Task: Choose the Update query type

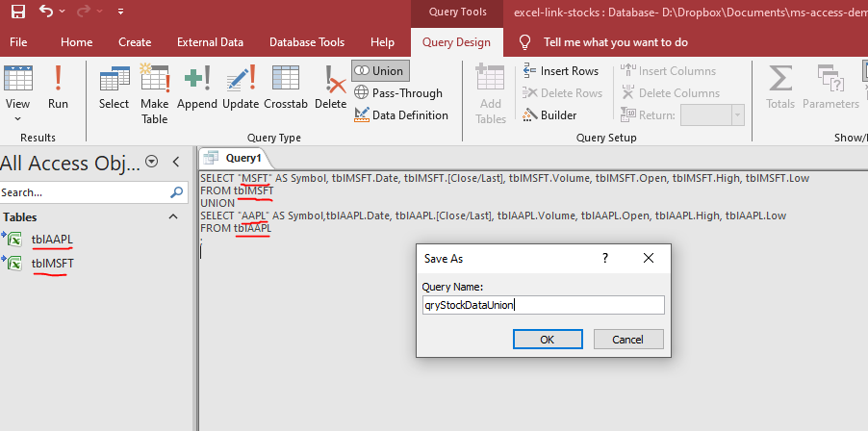Action: tap(241, 88)
